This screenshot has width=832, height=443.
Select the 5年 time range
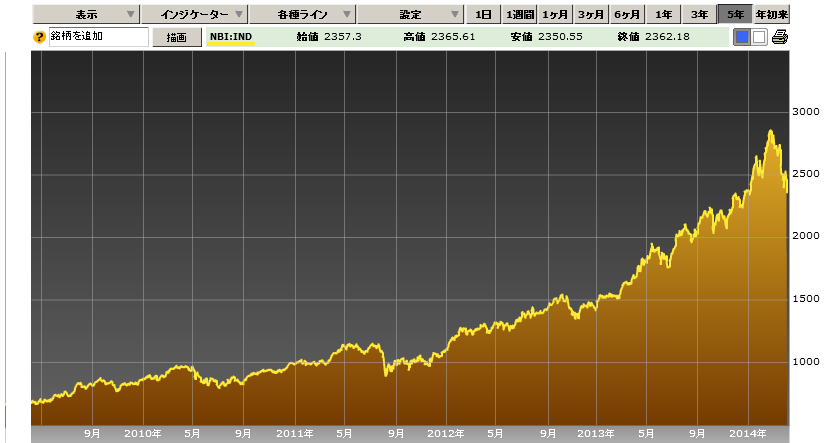click(735, 14)
